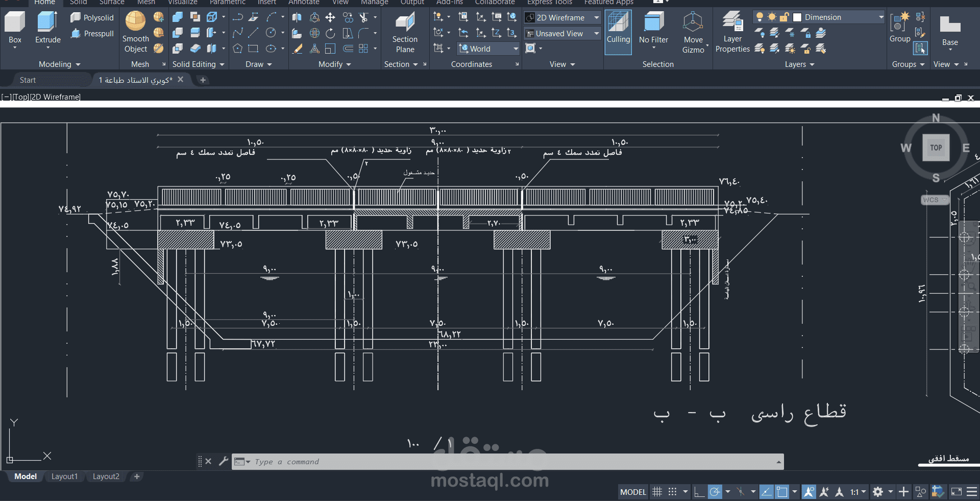
Task: Open the Layer Properties manager
Action: pos(732,32)
